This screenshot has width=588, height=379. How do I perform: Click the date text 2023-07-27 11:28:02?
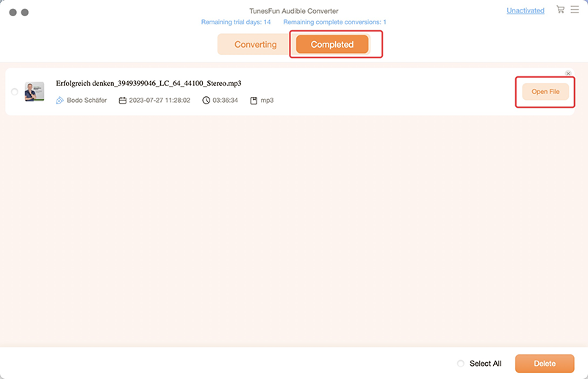159,101
